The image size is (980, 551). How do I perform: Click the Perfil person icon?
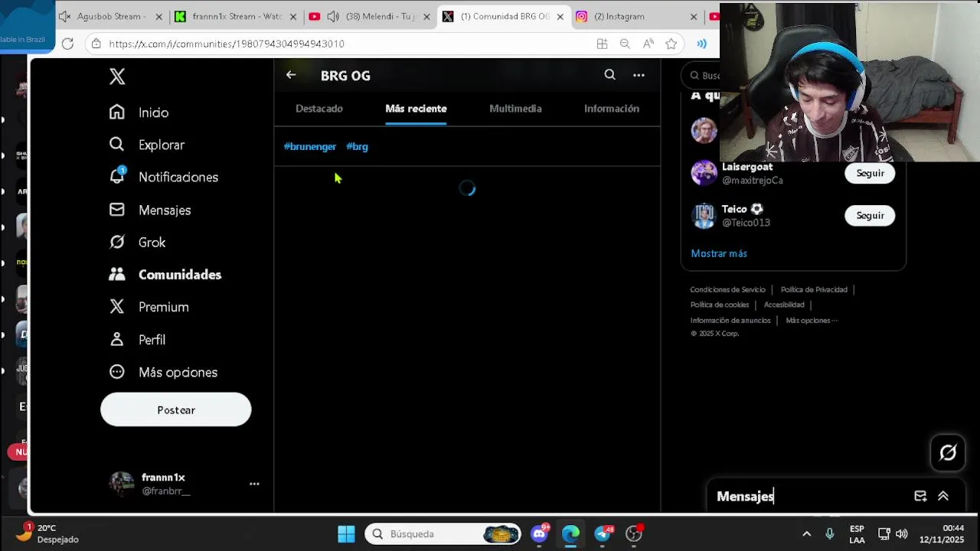[x=117, y=339]
